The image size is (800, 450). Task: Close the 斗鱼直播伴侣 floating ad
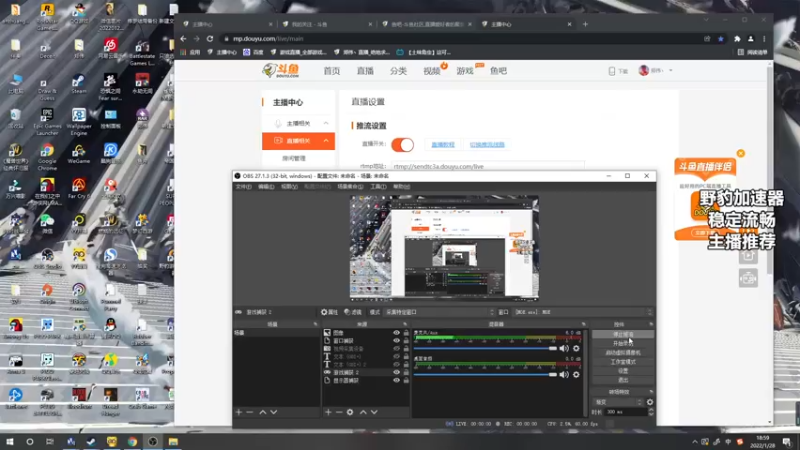coord(741,153)
